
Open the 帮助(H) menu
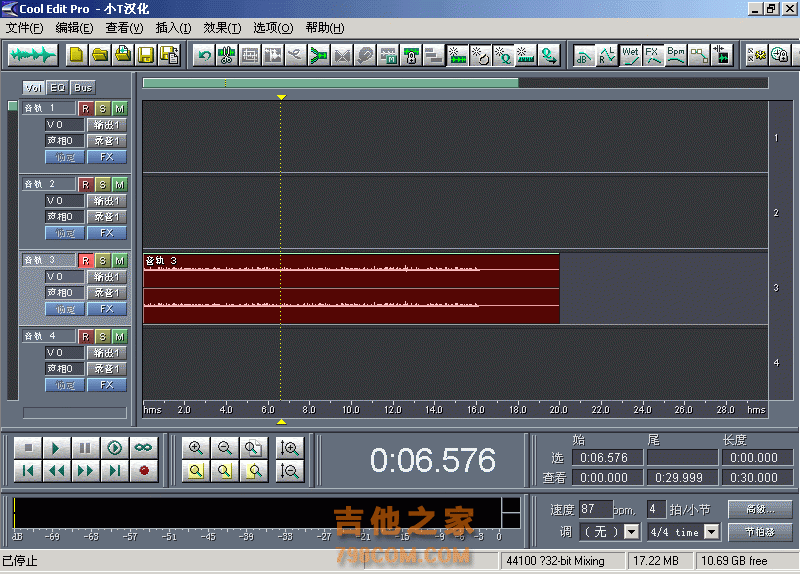click(x=324, y=28)
